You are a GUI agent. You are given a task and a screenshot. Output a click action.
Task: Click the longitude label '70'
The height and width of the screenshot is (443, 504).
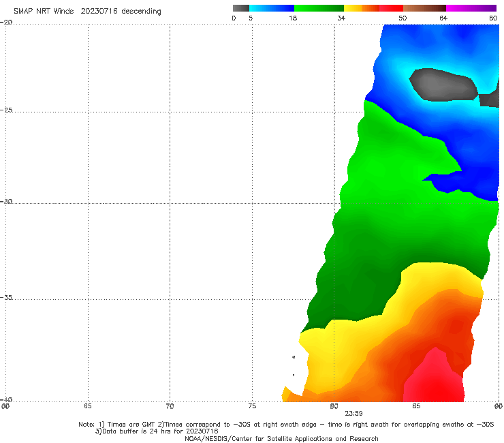coord(170,406)
